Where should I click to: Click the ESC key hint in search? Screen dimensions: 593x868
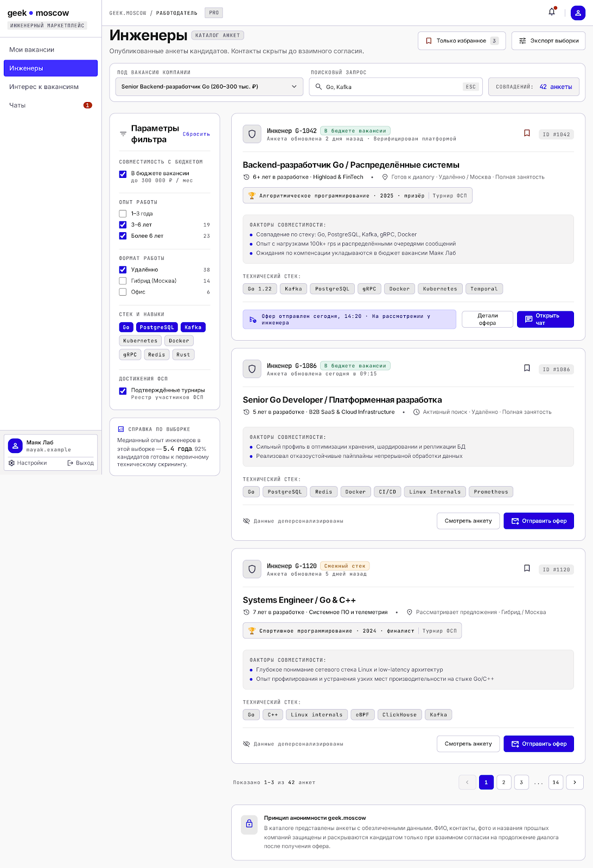(471, 87)
